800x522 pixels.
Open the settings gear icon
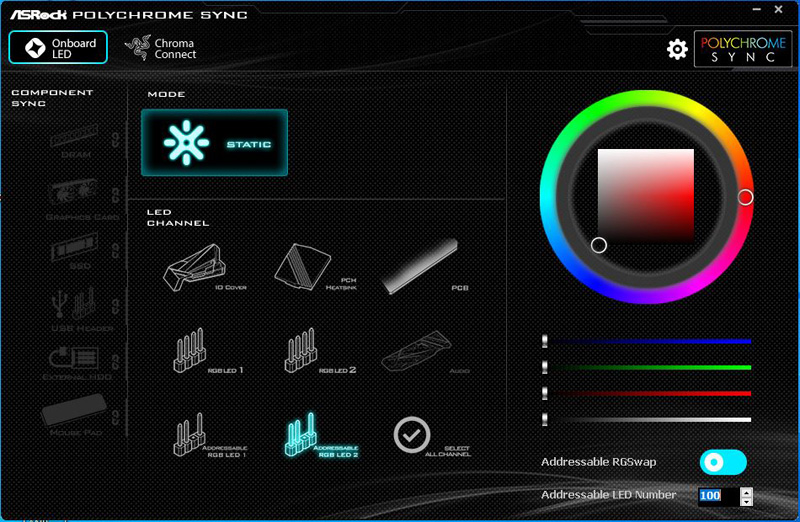677,49
